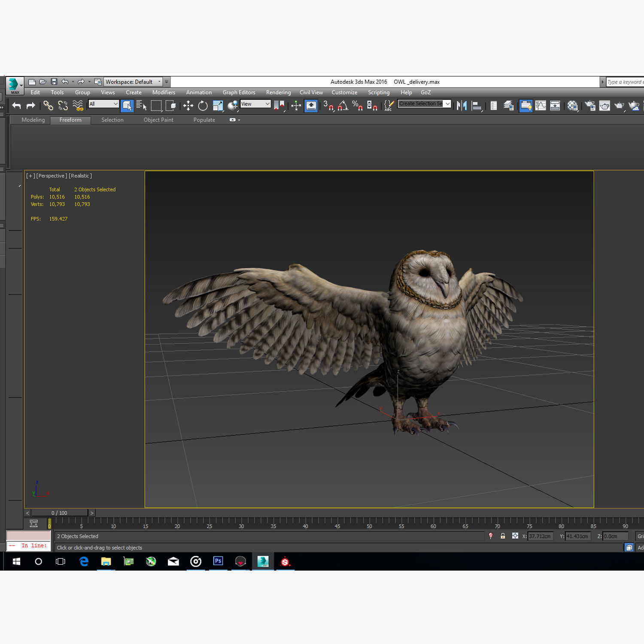Open the Rendering menu
The width and height of the screenshot is (644, 644).
tap(278, 92)
